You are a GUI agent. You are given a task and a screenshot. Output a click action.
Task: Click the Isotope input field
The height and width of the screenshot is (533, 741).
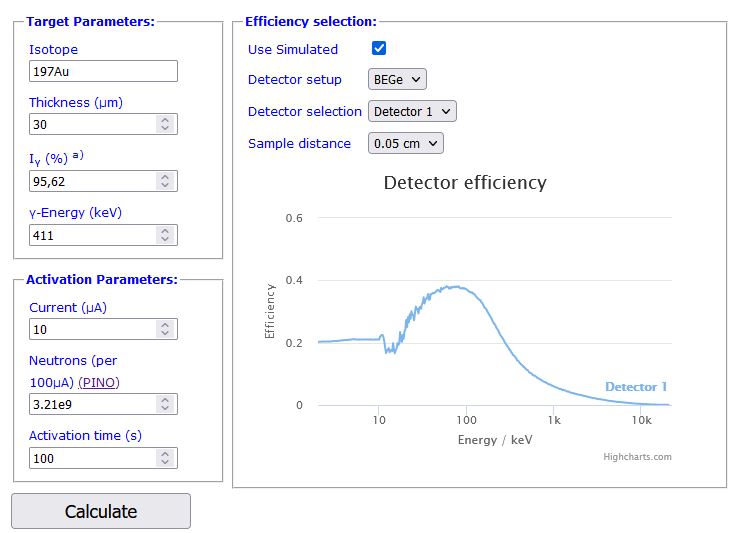pos(103,71)
